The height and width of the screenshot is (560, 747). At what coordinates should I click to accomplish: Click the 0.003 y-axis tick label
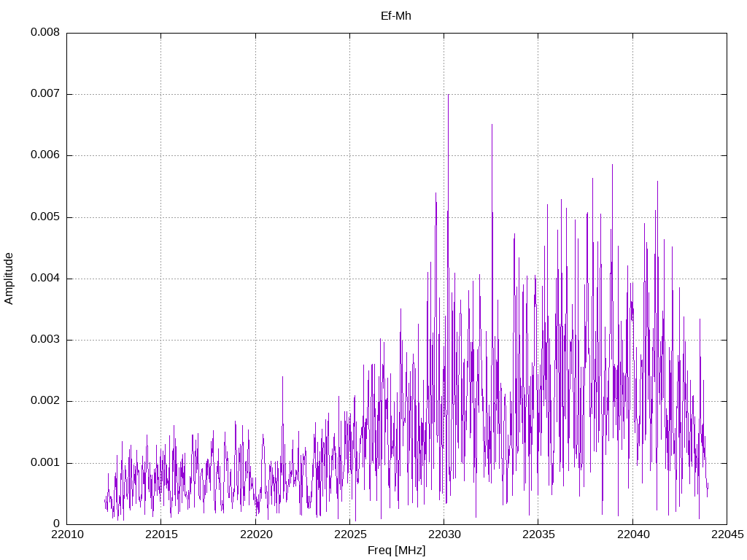click(45, 340)
